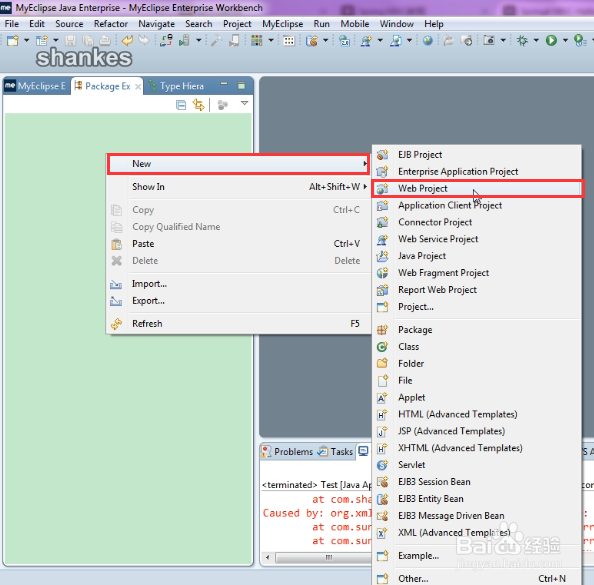Expand the Debug dropdown arrow

click(x=536, y=40)
